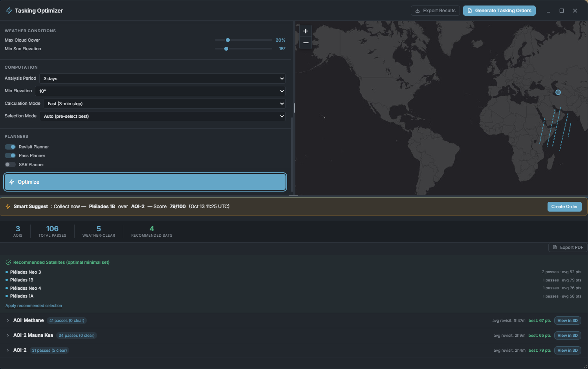Minimize the Tasking Optimizer window
The height and width of the screenshot is (369, 588).
[x=548, y=11]
